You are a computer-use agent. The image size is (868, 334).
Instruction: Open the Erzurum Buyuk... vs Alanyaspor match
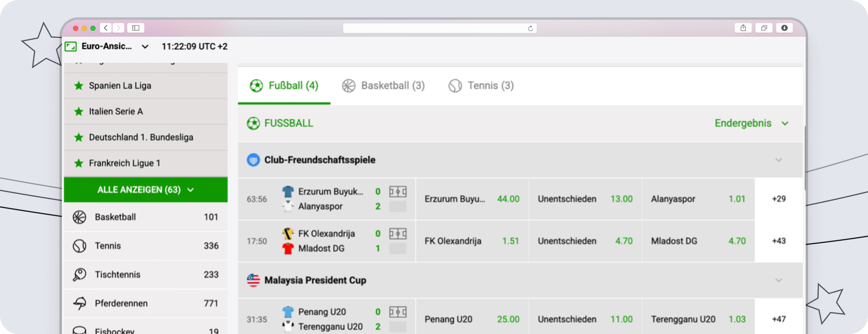pyautogui.click(x=327, y=199)
